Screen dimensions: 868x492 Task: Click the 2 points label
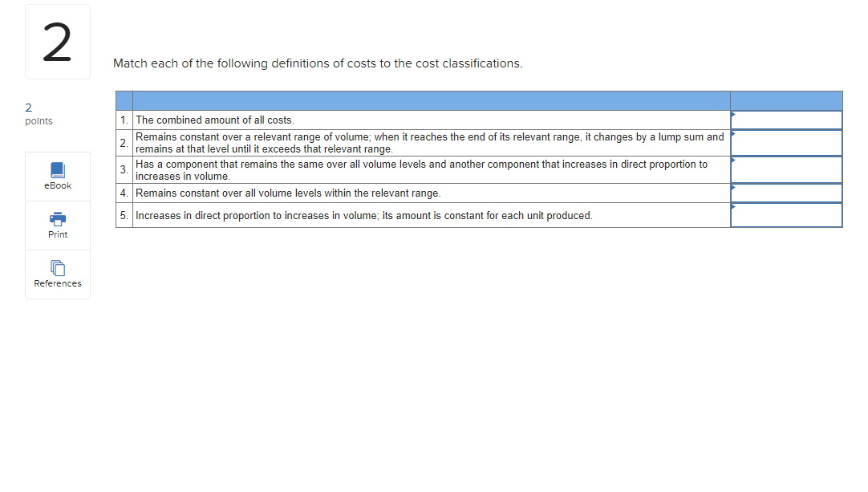click(x=36, y=113)
